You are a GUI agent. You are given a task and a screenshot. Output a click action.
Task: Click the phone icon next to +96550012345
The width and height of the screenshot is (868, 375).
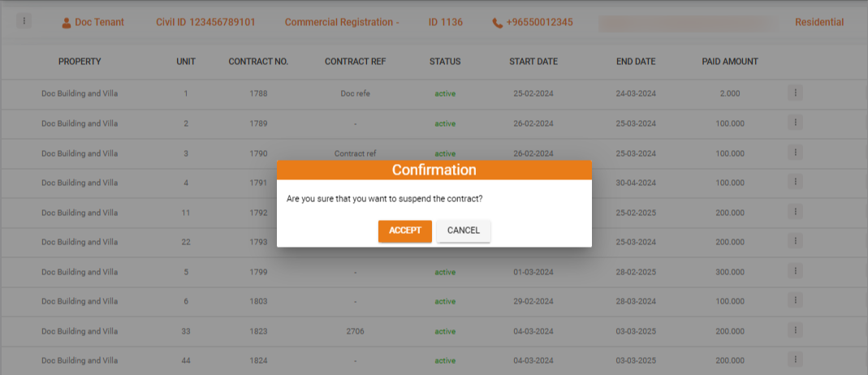pyautogui.click(x=497, y=23)
